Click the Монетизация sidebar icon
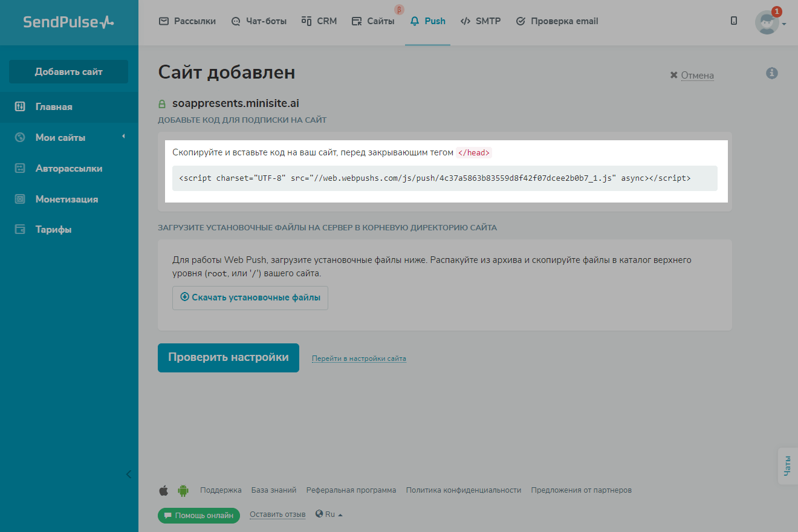Viewport: 798px width, 532px height. (x=20, y=199)
